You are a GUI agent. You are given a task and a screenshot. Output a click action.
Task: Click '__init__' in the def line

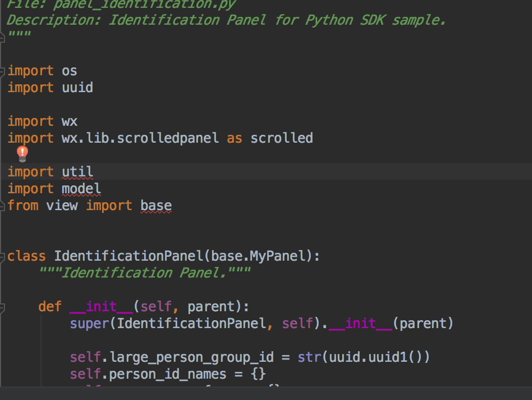click(101, 307)
